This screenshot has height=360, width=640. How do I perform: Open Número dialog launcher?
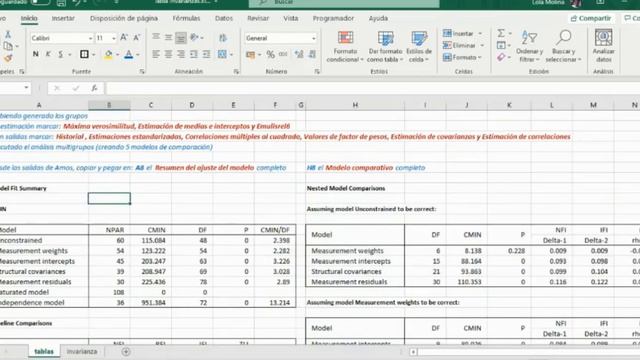[317, 71]
